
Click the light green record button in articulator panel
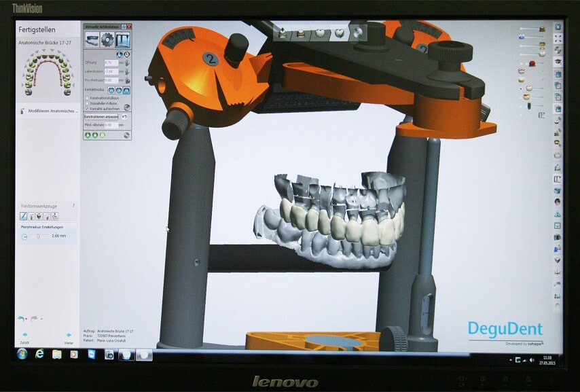click(103, 135)
